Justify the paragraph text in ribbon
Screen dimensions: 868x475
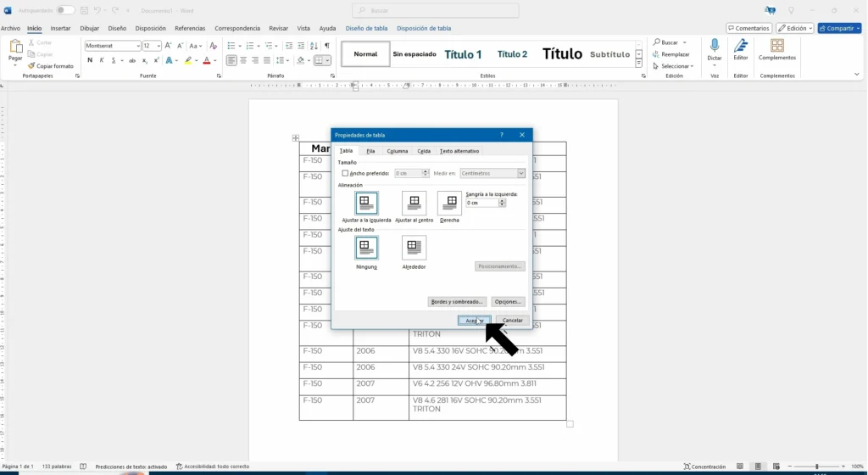pyautogui.click(x=267, y=60)
